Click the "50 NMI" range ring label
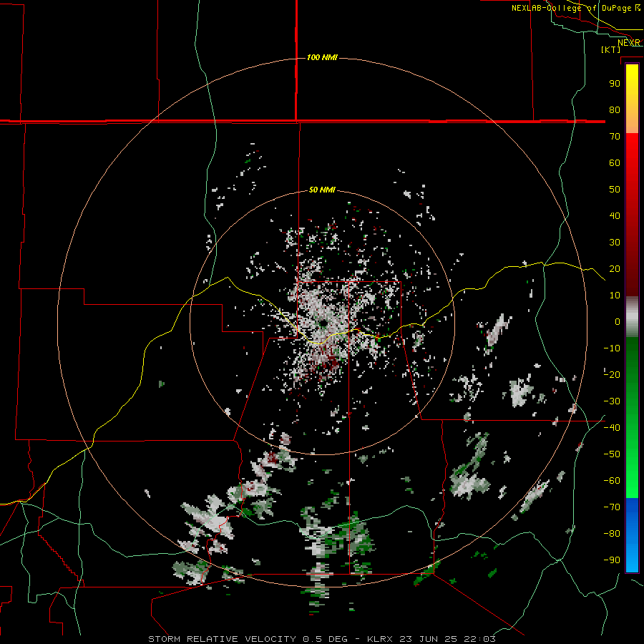This screenshot has height=644, width=644. tap(322, 190)
